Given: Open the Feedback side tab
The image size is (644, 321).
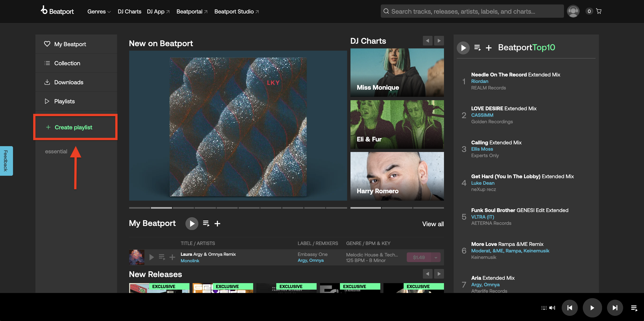Looking at the screenshot, I should click(x=6, y=161).
